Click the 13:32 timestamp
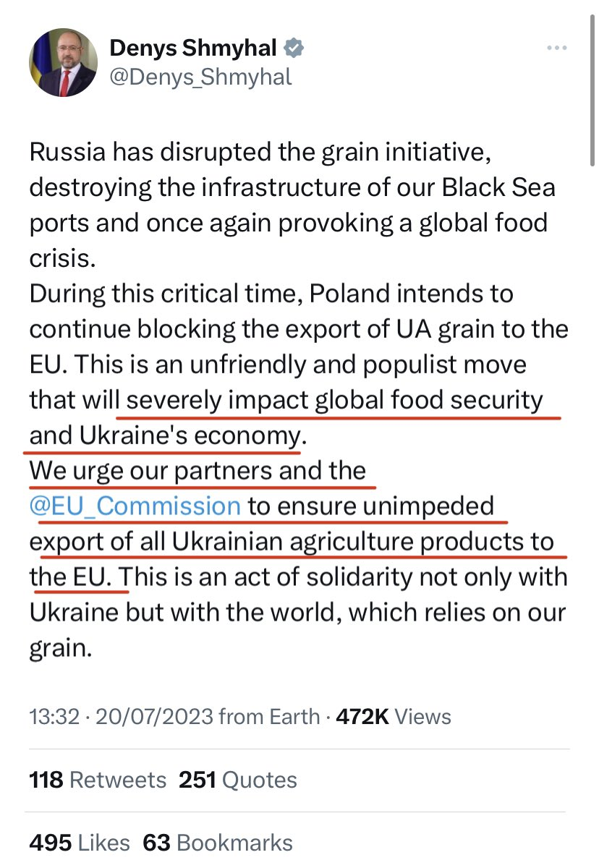599x868 pixels. [x=55, y=716]
